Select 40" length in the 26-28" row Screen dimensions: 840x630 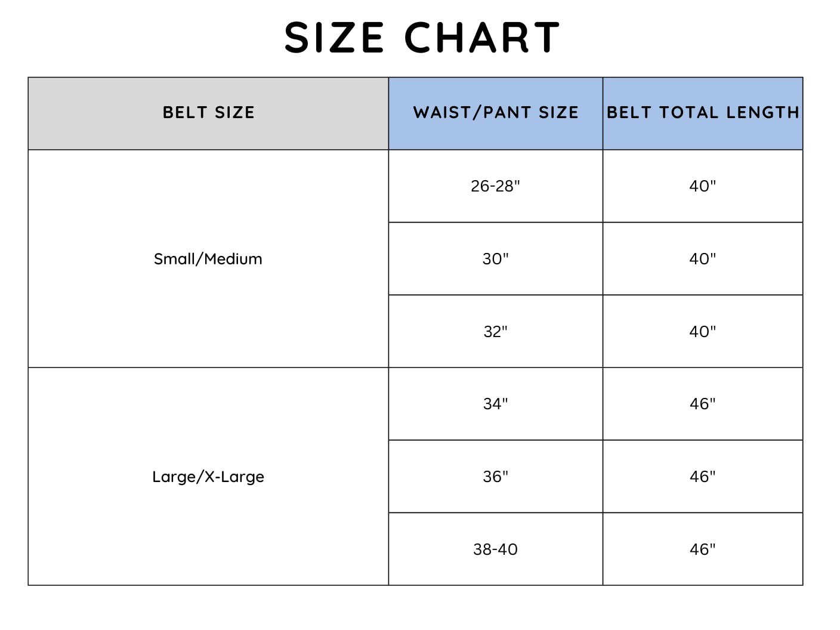702,186
